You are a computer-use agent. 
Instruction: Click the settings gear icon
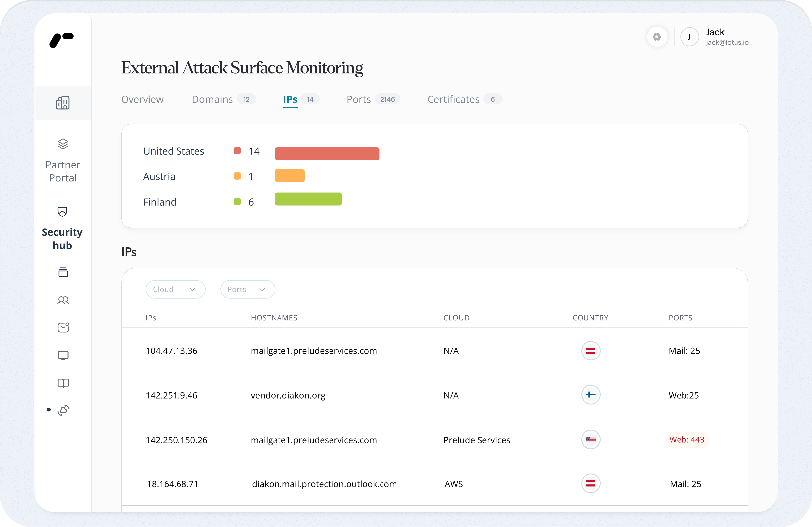tap(657, 37)
